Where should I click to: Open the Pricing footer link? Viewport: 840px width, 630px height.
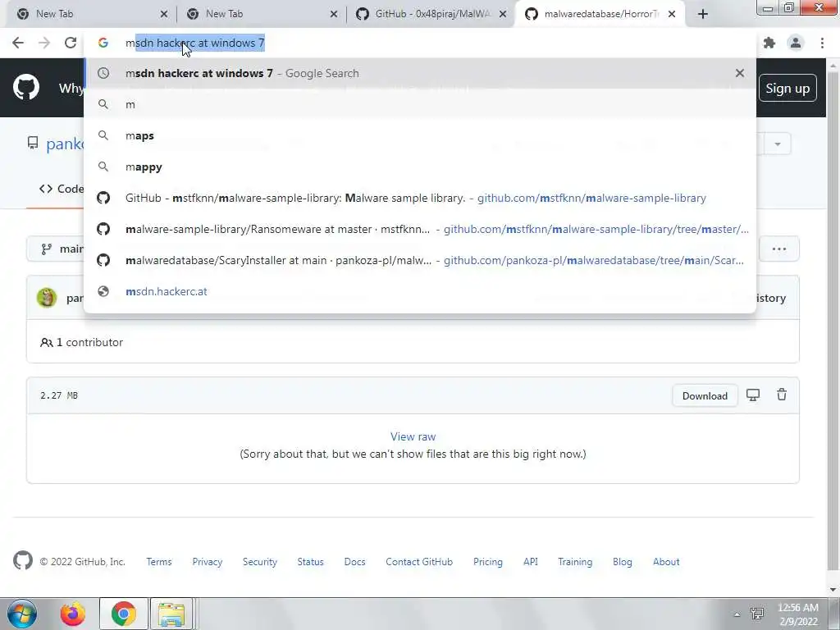(x=487, y=561)
